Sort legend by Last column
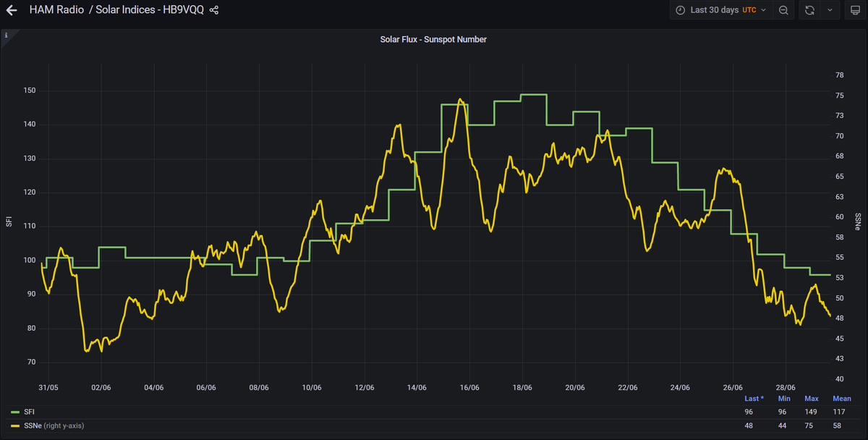 (754, 399)
